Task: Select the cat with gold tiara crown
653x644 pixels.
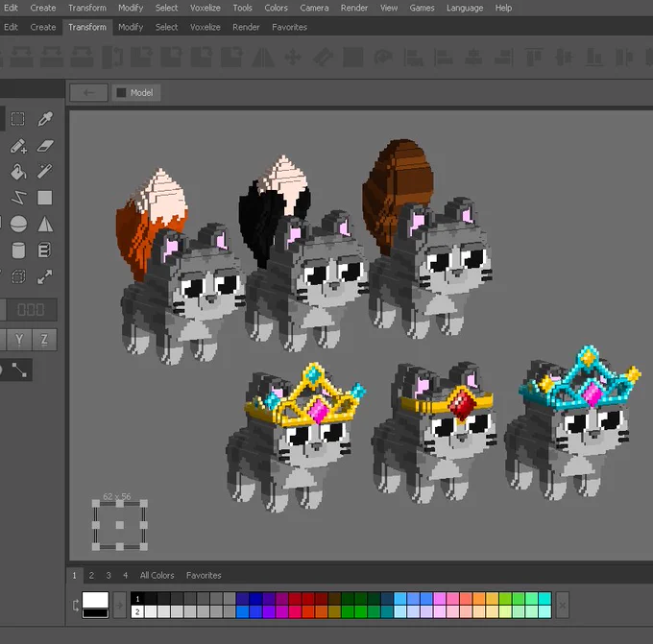Action: 297,437
